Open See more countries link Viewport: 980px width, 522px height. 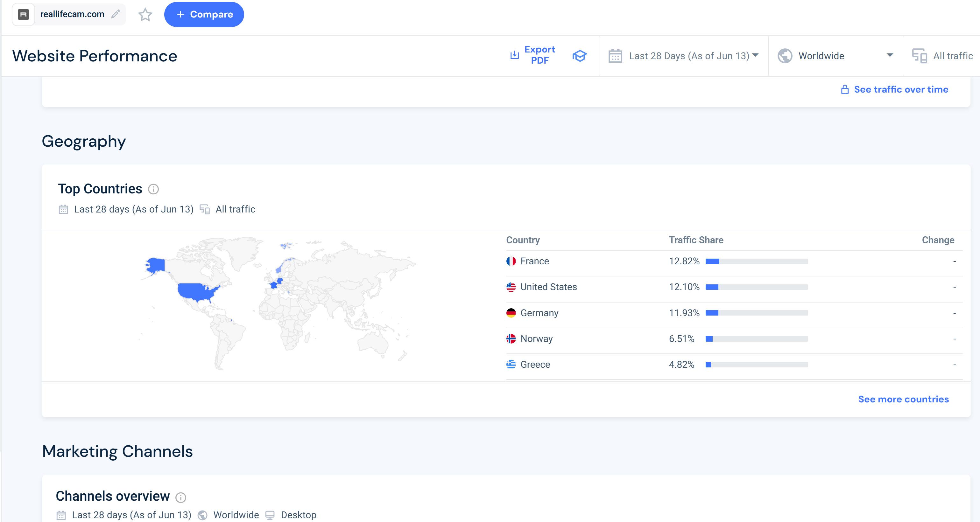903,399
